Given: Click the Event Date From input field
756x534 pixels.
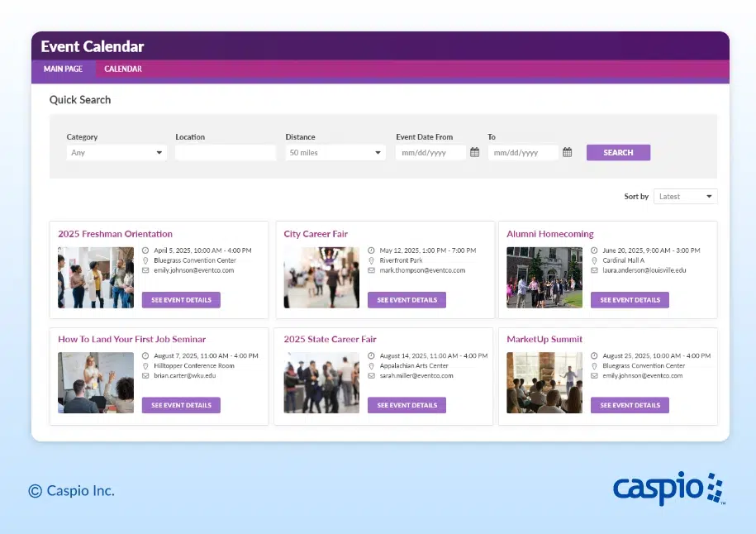Looking at the screenshot, I should tap(430, 153).
